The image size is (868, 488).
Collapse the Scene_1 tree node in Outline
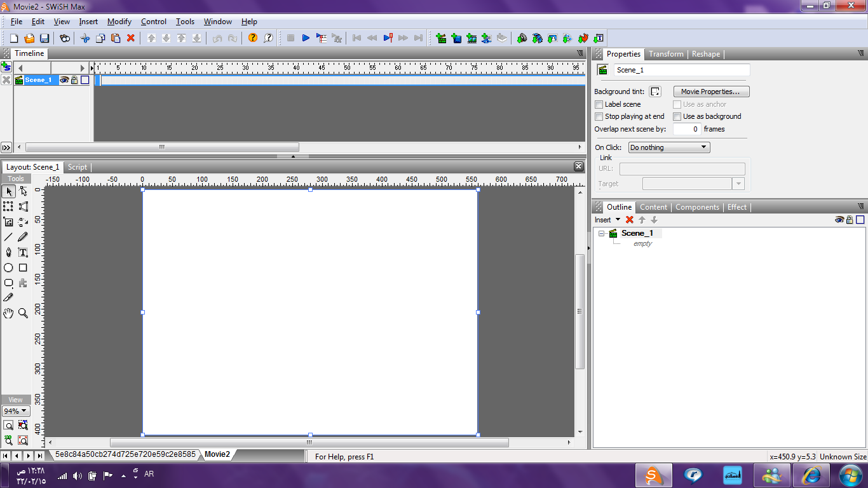pos(602,233)
